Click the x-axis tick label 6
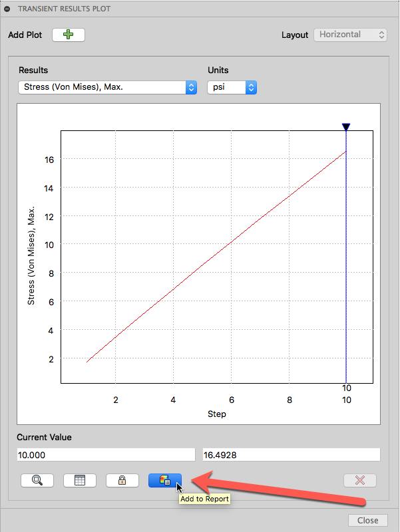The image size is (400, 532). click(x=232, y=400)
